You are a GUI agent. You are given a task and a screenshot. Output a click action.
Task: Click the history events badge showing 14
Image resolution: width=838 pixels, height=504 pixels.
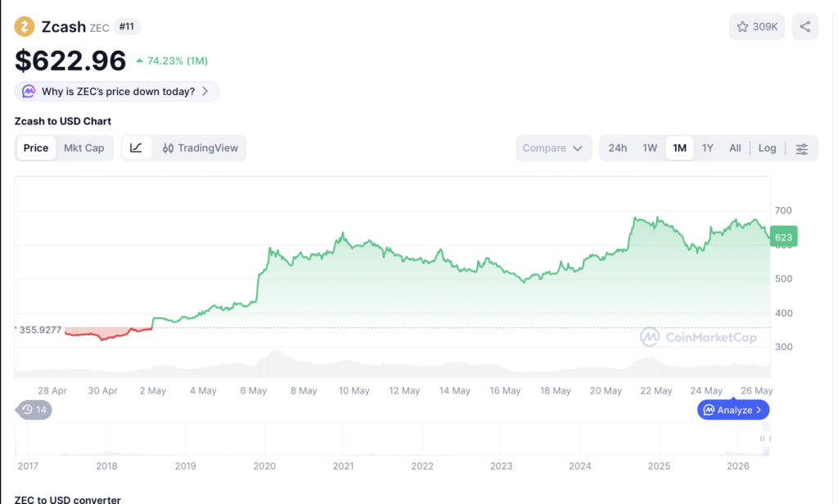[34, 410]
